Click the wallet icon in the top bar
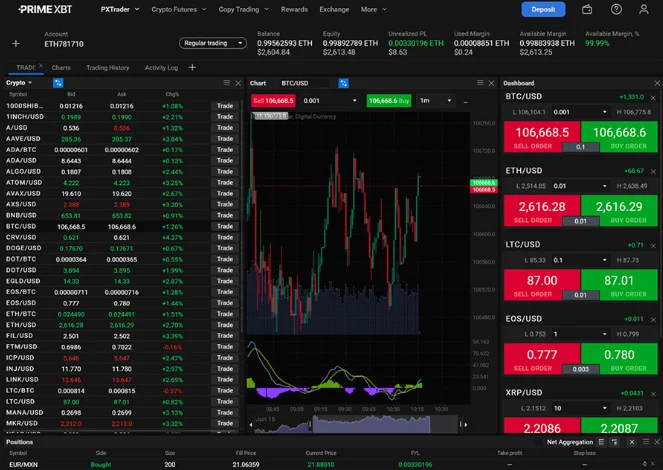This screenshot has height=470, width=663. pos(586,9)
